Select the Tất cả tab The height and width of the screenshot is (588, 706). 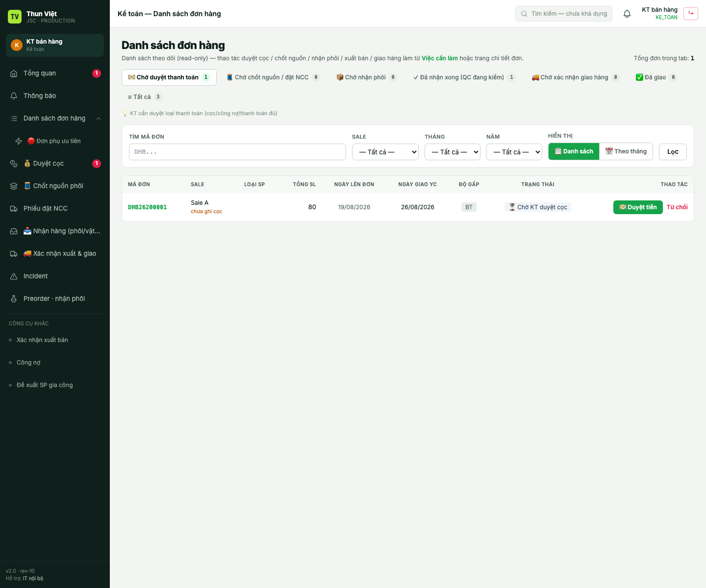tap(145, 97)
